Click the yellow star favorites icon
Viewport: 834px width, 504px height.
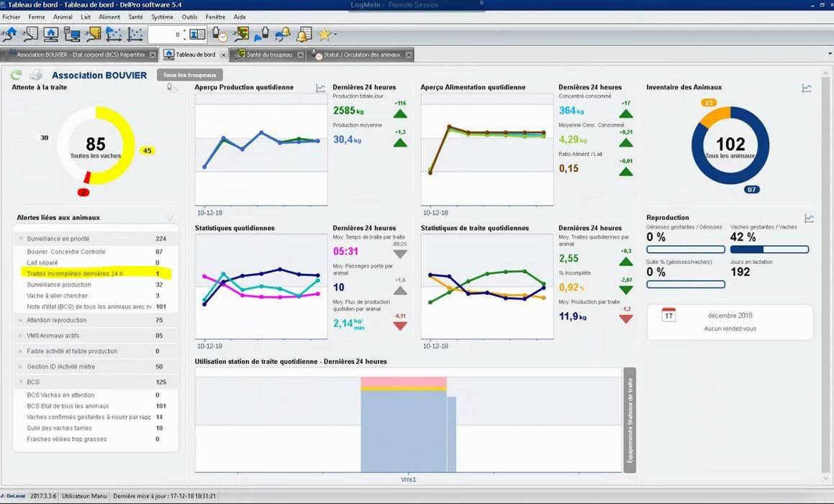[324, 35]
